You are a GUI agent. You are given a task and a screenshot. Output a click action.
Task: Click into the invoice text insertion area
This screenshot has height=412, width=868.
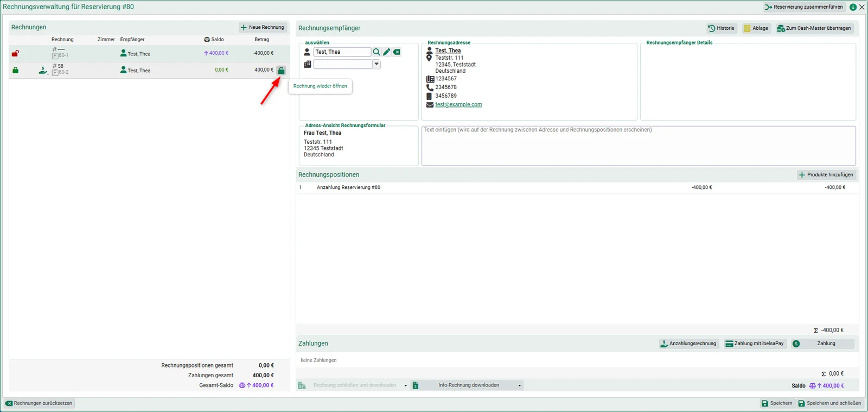[639, 146]
